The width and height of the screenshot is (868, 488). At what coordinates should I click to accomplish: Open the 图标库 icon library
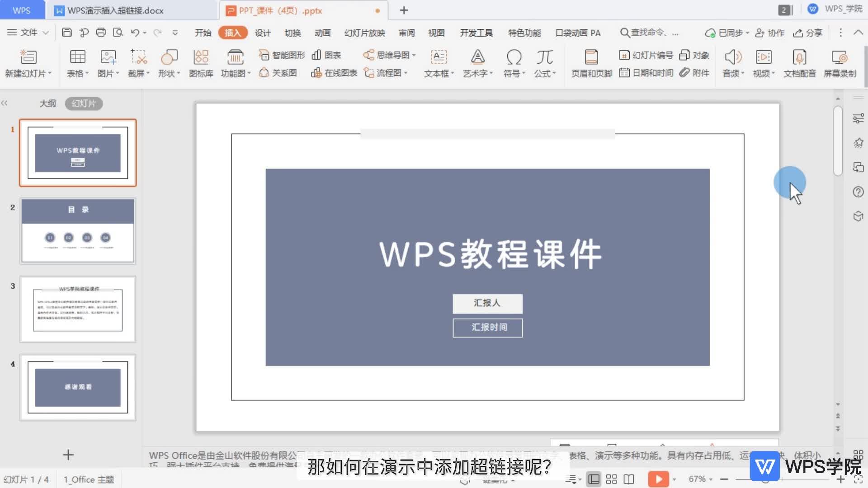pyautogui.click(x=201, y=57)
